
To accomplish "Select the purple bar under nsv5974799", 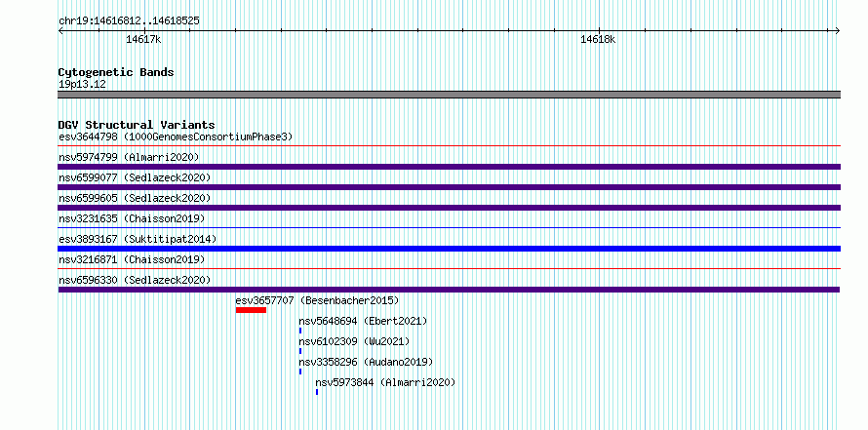I will click(x=449, y=167).
